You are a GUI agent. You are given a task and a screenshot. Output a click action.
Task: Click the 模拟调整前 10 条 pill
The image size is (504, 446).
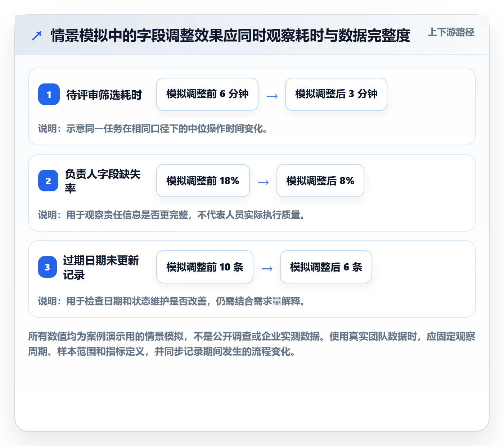(x=205, y=267)
